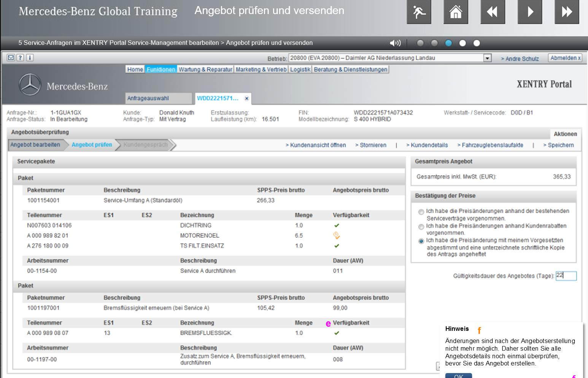Click the BREMSFLUESSIGK. green availability checkmark
588x378 pixels.
pyautogui.click(x=337, y=333)
